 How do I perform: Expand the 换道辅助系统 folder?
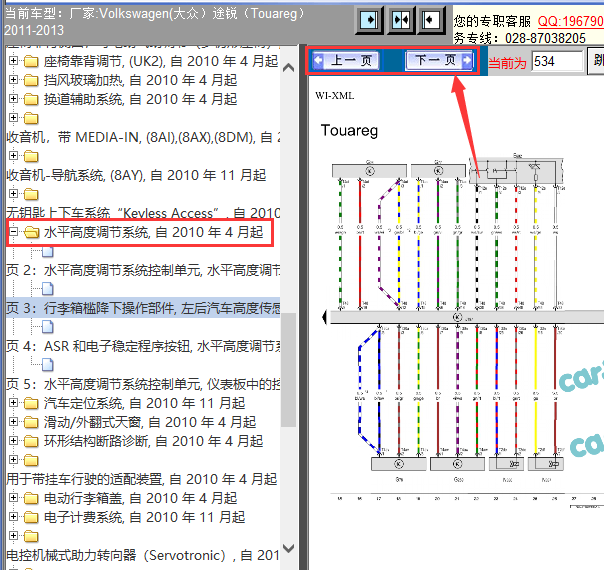coord(13,99)
